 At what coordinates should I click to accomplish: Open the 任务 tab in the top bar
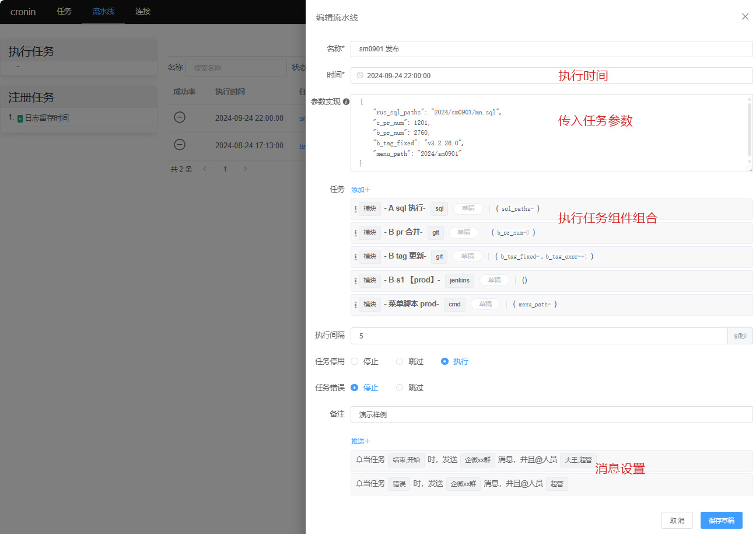click(x=64, y=11)
